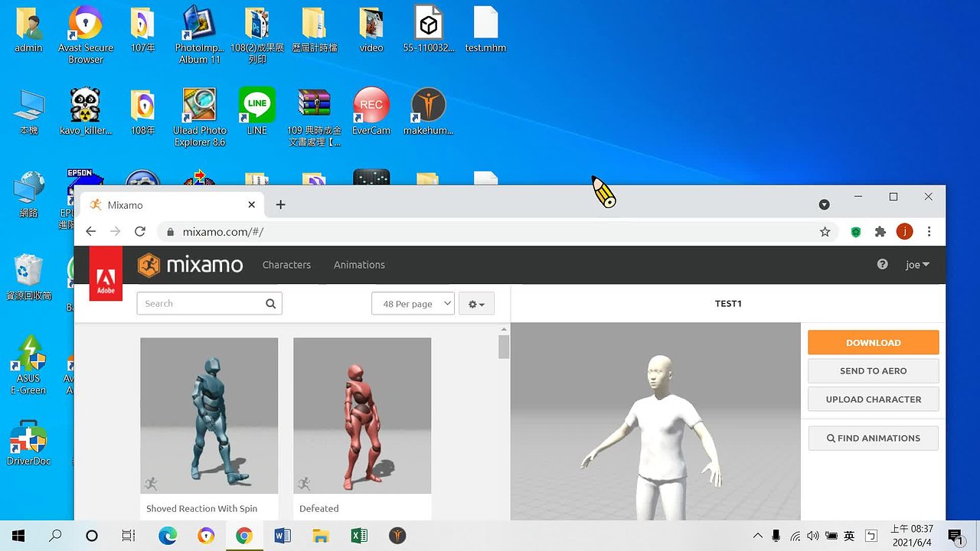Select the admin folder desktop icon
Viewport: 980px width, 551px height.
click(x=28, y=30)
